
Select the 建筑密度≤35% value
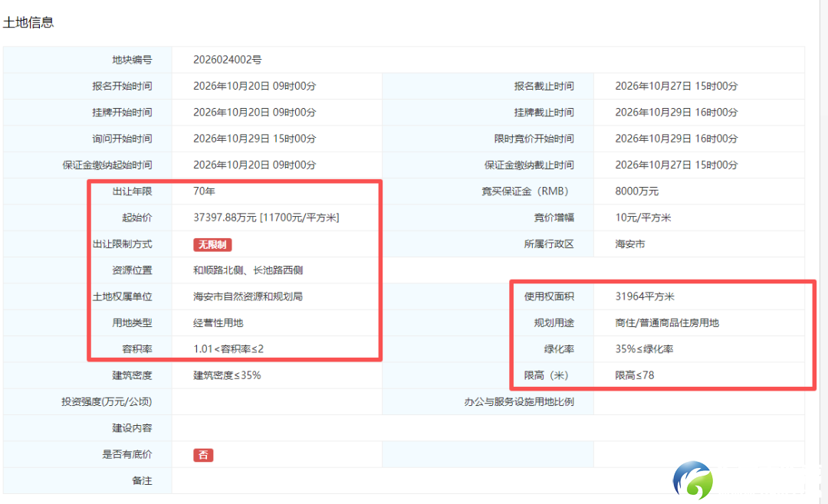pos(227,376)
